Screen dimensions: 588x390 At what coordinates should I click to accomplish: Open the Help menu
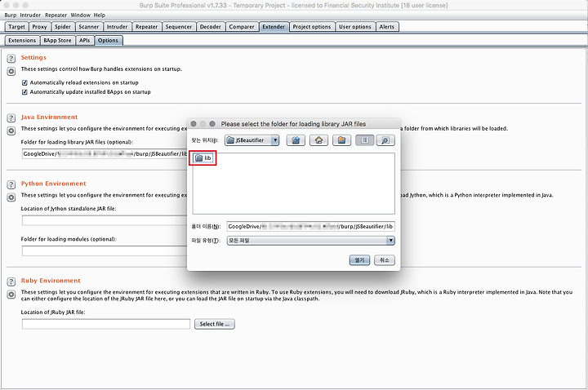[x=100, y=15]
